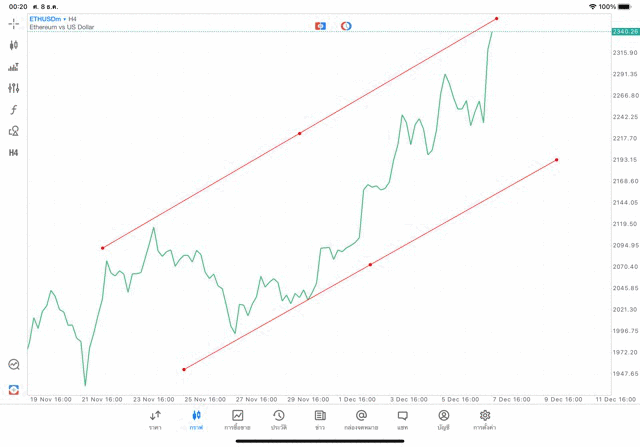Toggle the blue-red one-click trading panel icon
This screenshot has width=640, height=447.
320,25
